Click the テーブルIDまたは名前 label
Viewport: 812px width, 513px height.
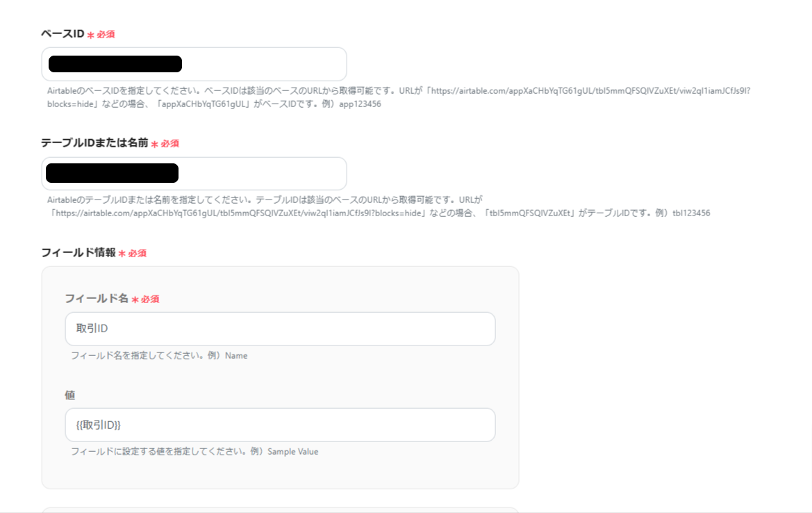click(94, 143)
